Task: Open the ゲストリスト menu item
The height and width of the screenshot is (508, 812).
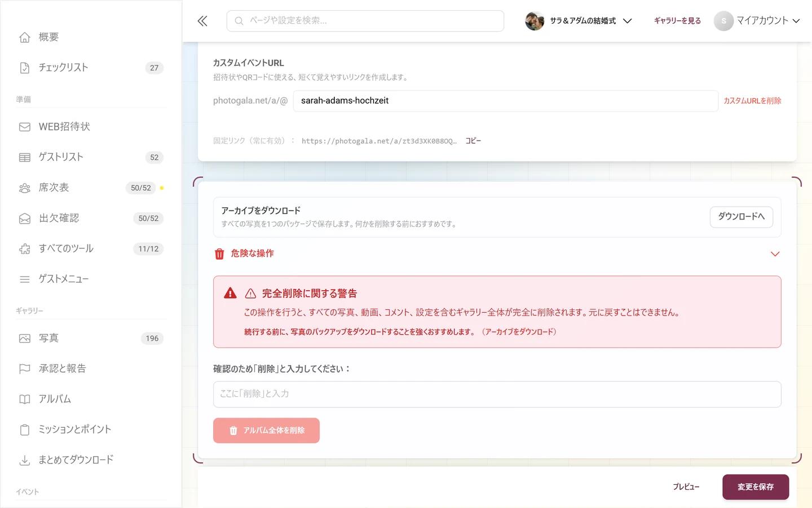Action: 91,157
